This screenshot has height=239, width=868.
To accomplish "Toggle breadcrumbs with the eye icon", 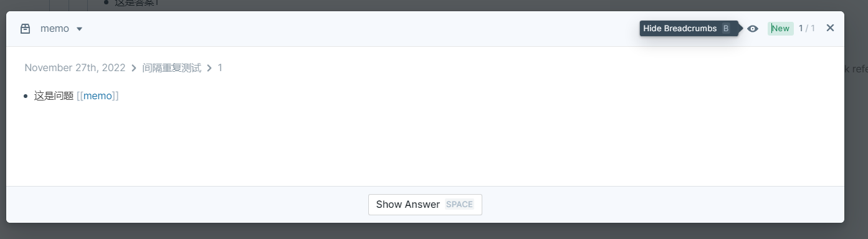I will tap(753, 28).
